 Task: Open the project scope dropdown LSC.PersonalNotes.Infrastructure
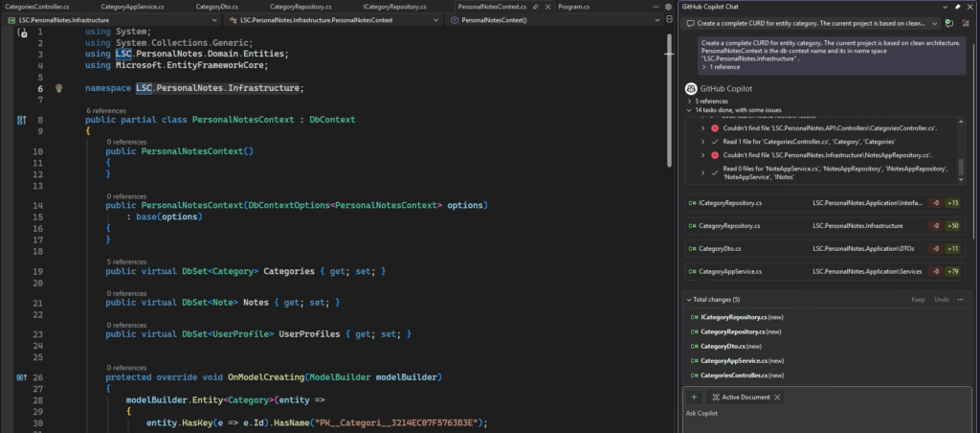click(x=115, y=20)
